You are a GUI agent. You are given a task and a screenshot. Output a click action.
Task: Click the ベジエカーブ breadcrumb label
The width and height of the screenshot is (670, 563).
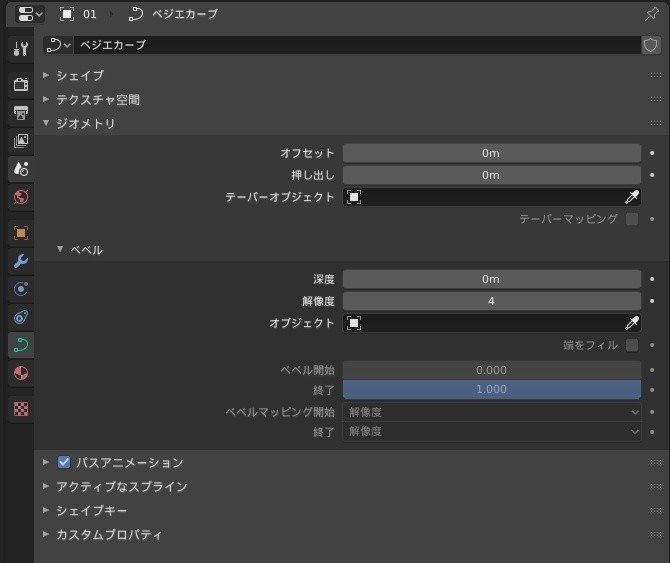(x=185, y=14)
